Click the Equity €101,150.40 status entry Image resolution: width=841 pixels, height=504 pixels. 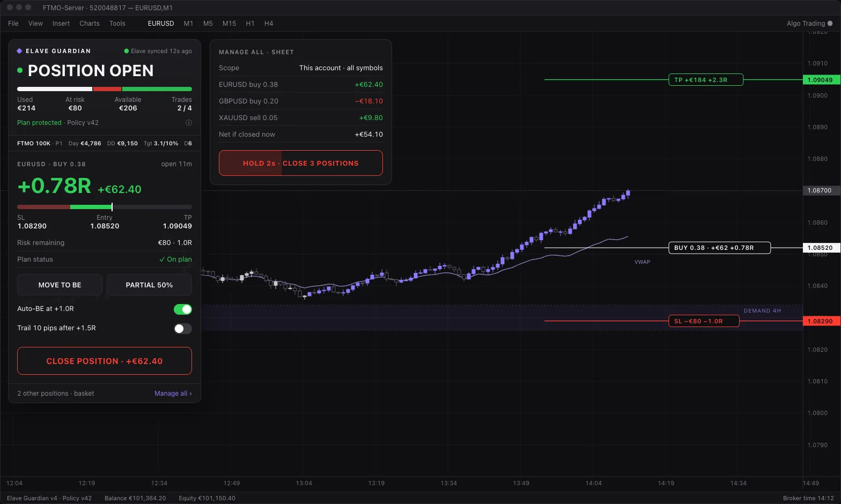(207, 498)
